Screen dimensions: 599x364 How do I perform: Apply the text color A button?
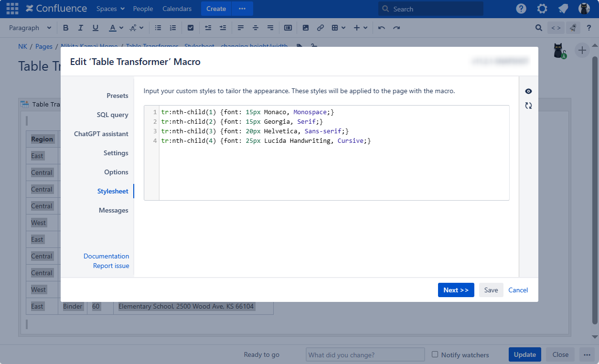112,28
